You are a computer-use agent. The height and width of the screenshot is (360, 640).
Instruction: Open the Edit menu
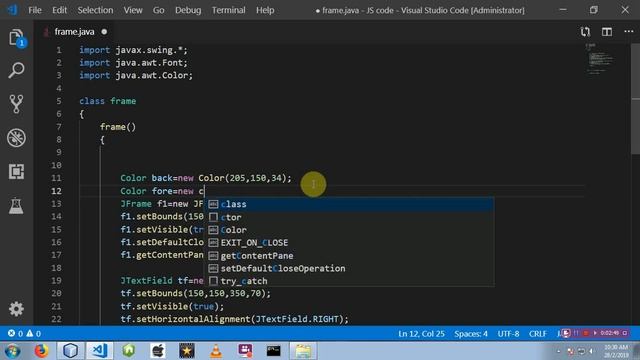pos(59,10)
